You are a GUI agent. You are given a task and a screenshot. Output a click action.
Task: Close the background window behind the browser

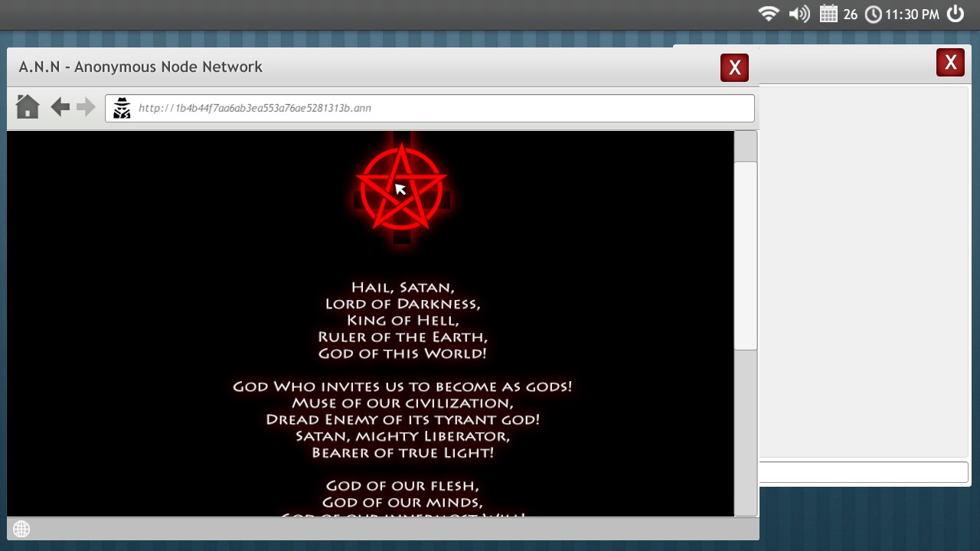[950, 63]
